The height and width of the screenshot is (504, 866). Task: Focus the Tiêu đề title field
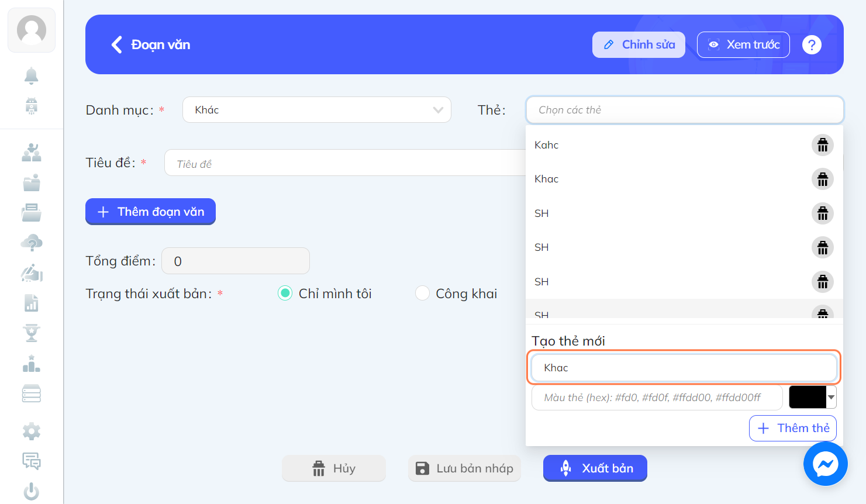pyautogui.click(x=345, y=163)
